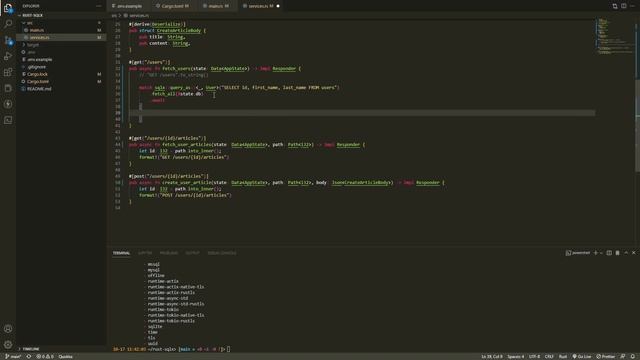This screenshot has height=360, width=640.
Task: Open the Explorer view in activity bar
Action: click(x=8, y=8)
